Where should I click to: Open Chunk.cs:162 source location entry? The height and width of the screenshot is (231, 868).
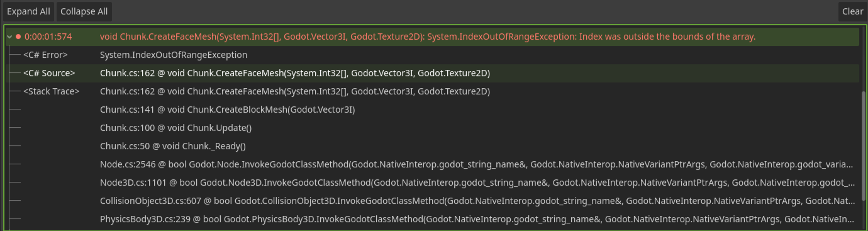tap(295, 74)
